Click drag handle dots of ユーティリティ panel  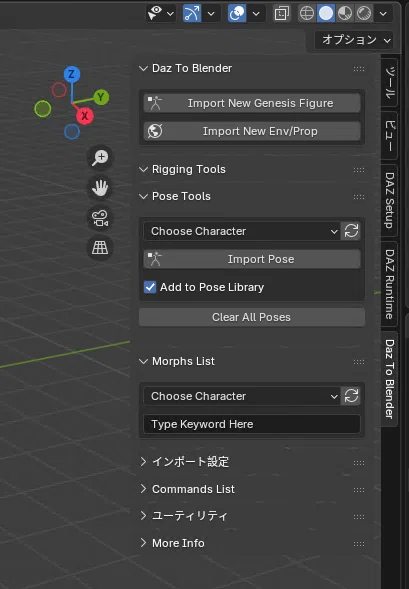pos(359,517)
